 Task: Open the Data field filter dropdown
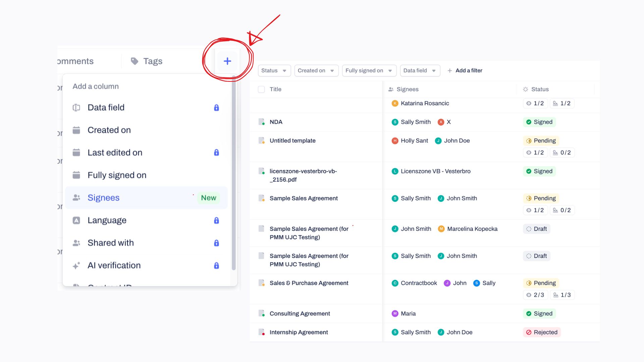tap(420, 70)
